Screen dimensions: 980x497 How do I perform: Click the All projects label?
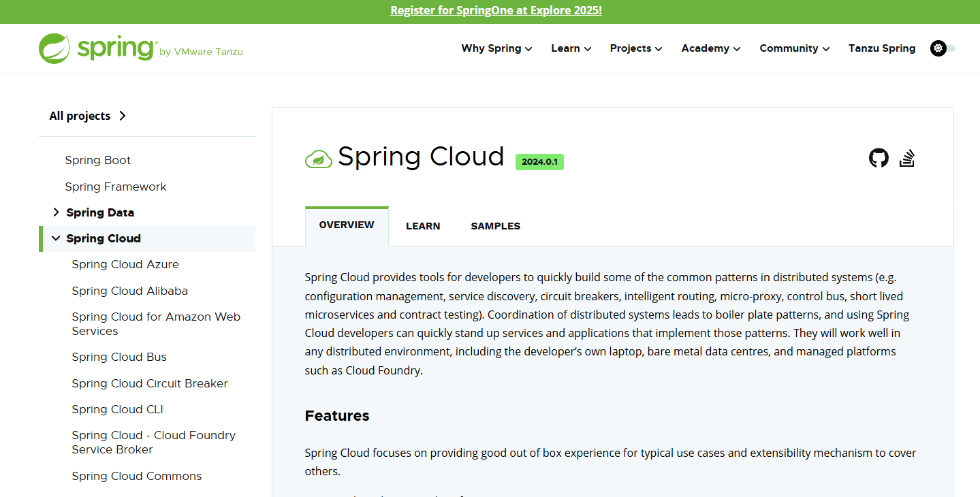(80, 116)
